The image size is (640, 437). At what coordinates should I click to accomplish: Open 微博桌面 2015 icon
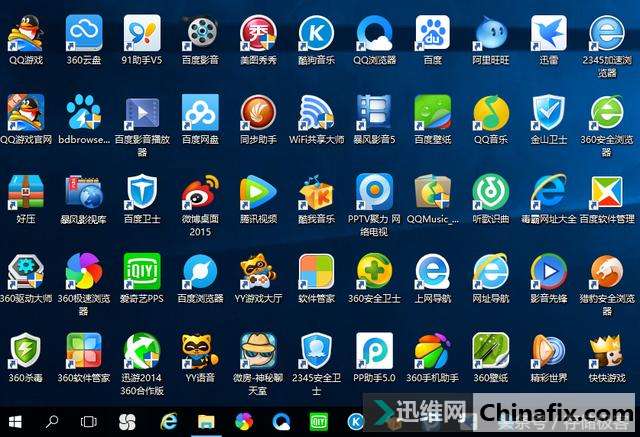200,192
